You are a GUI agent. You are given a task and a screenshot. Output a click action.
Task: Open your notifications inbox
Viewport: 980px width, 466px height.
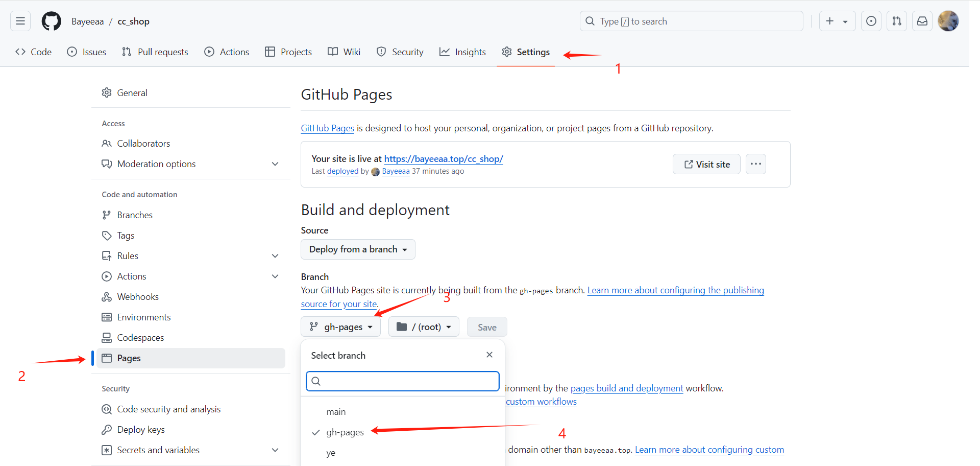click(922, 21)
